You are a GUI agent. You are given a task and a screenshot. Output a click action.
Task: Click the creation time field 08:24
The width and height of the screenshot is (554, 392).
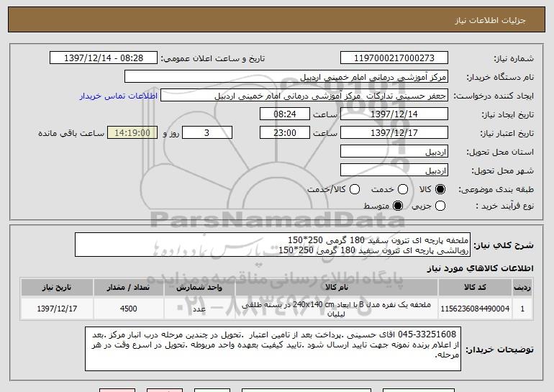point(285,114)
